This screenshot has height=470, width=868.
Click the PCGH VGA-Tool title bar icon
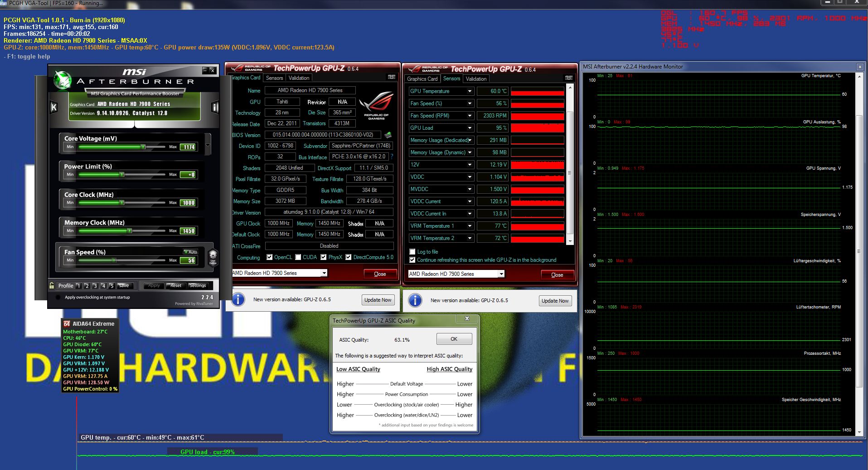(4, 3)
